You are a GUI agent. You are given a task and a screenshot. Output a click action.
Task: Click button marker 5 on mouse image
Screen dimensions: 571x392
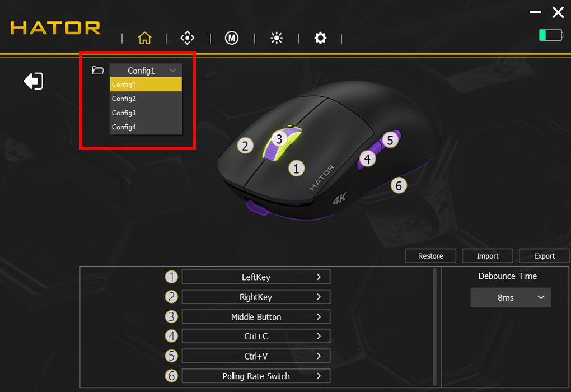[x=390, y=140]
